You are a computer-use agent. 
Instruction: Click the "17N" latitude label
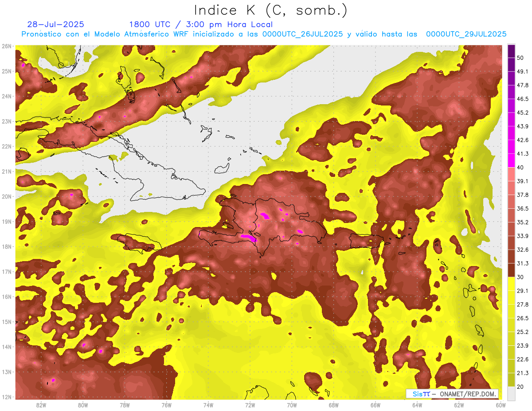[x=7, y=272]
